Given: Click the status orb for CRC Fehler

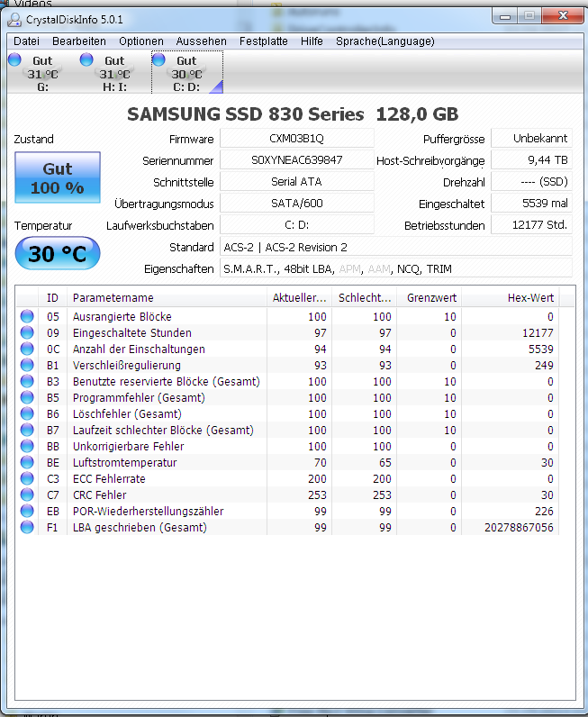Looking at the screenshot, I should pyautogui.click(x=27, y=495).
